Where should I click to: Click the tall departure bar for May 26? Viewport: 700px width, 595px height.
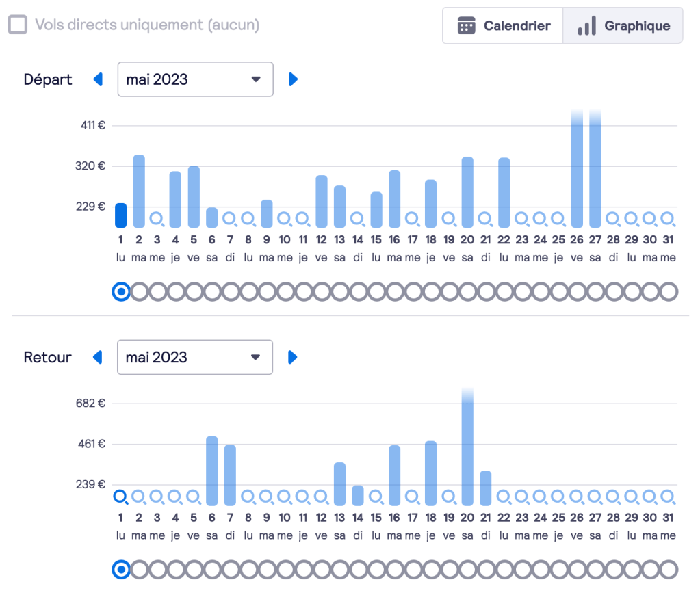tap(577, 171)
